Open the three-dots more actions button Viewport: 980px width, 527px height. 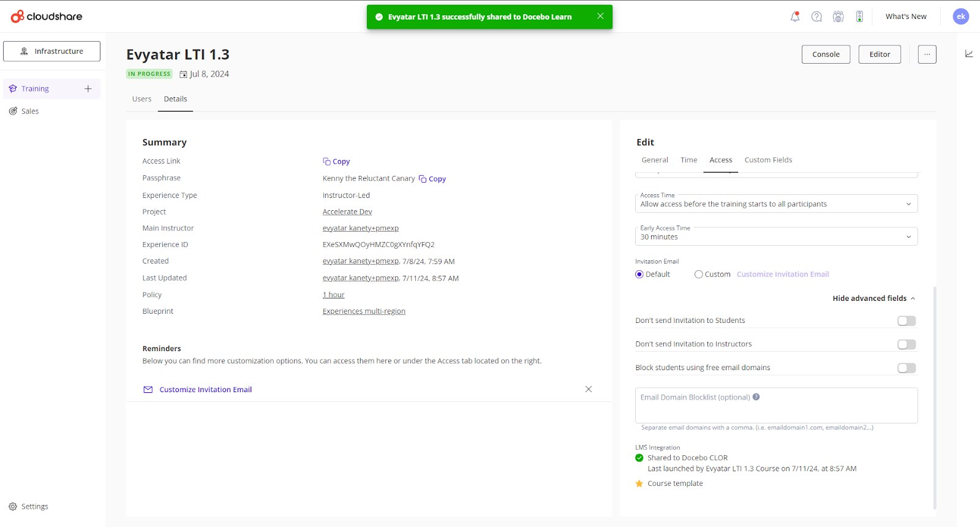(x=927, y=55)
